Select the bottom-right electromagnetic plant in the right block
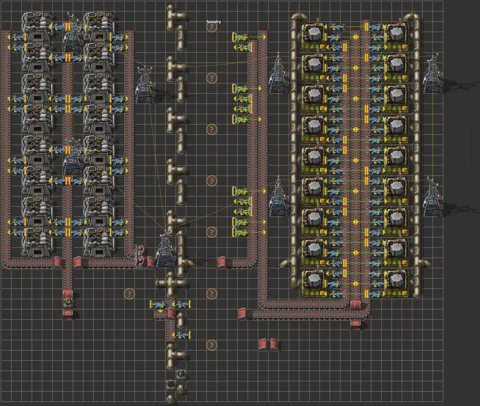 pyautogui.click(x=396, y=283)
